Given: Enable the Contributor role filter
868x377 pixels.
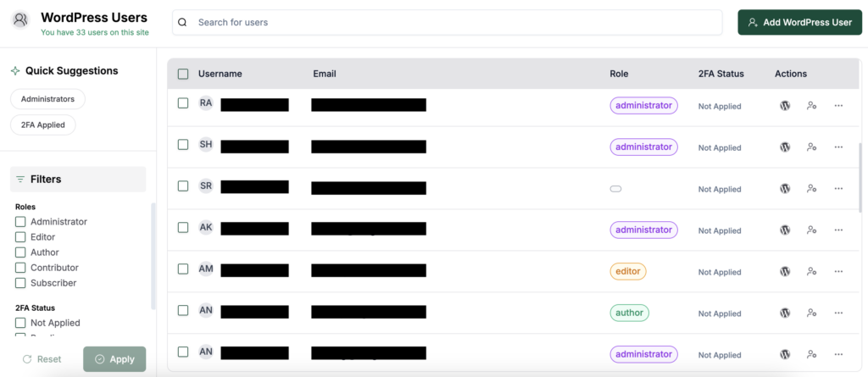Looking at the screenshot, I should tap(20, 268).
